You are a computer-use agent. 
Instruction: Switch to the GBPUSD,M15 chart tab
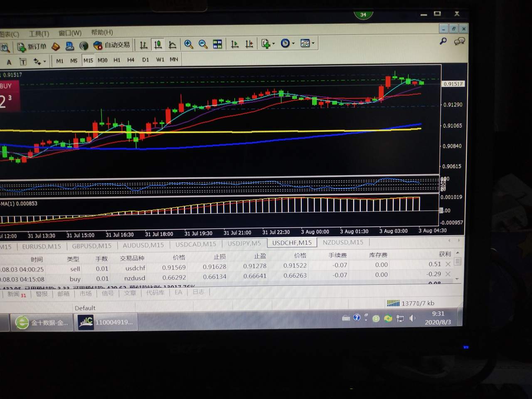(x=91, y=246)
